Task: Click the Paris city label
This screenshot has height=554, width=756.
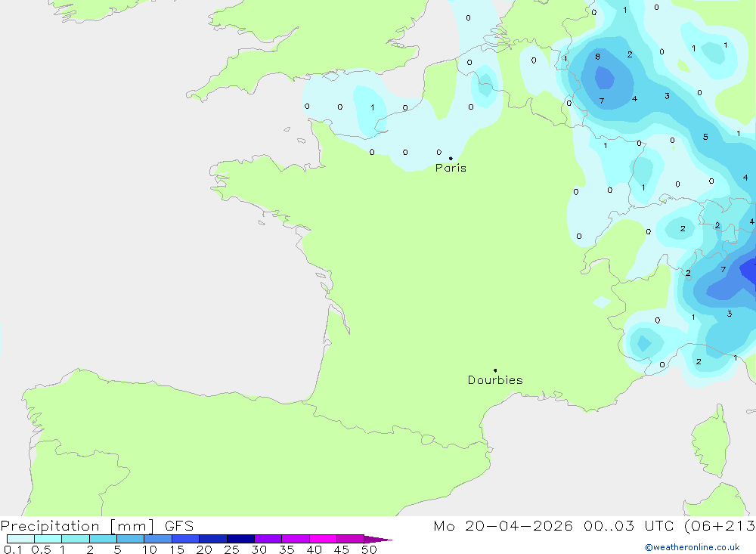Action: coord(451,168)
